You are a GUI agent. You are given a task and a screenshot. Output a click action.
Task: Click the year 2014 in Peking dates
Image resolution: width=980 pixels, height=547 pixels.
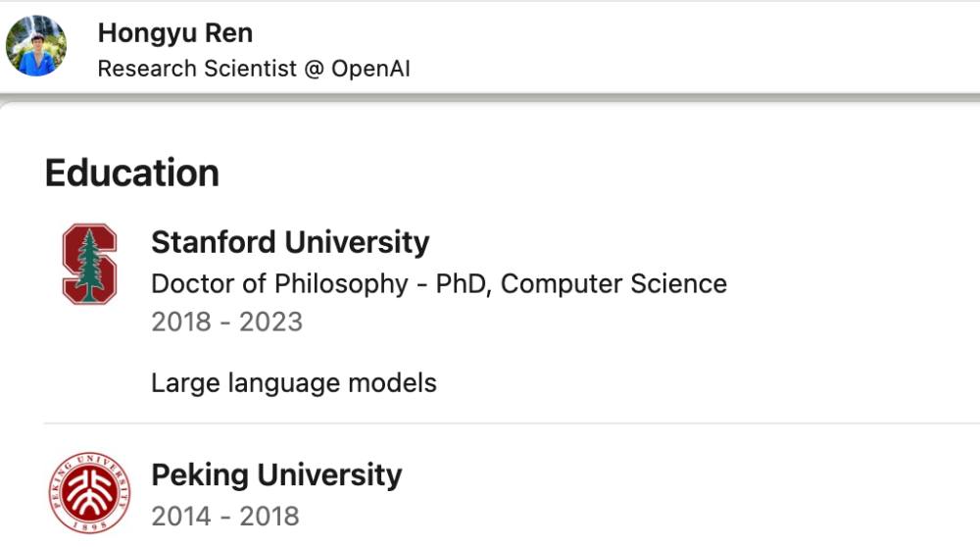click(x=181, y=517)
